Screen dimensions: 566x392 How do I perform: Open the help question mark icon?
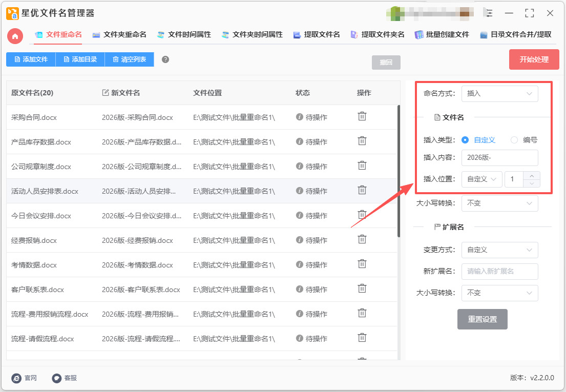pyautogui.click(x=165, y=59)
